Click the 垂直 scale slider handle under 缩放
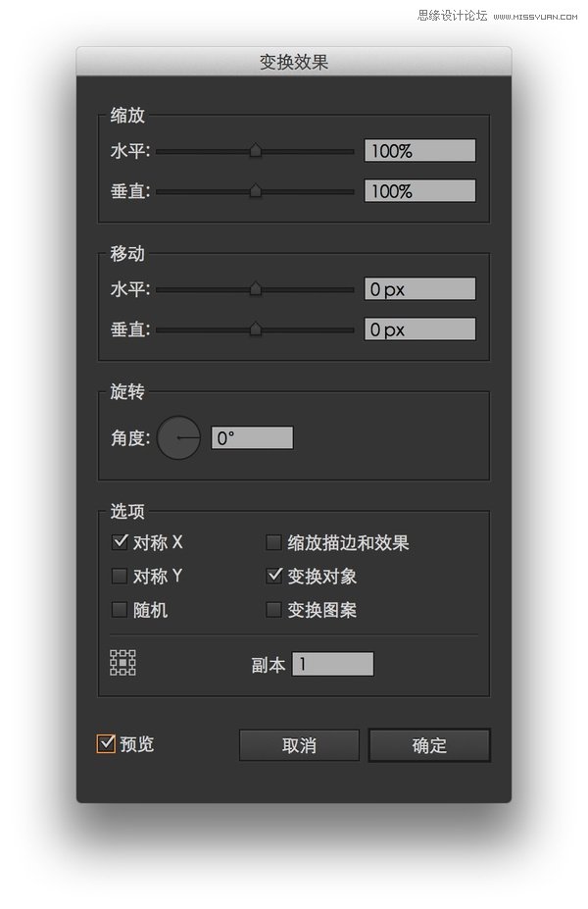 pyautogui.click(x=256, y=191)
